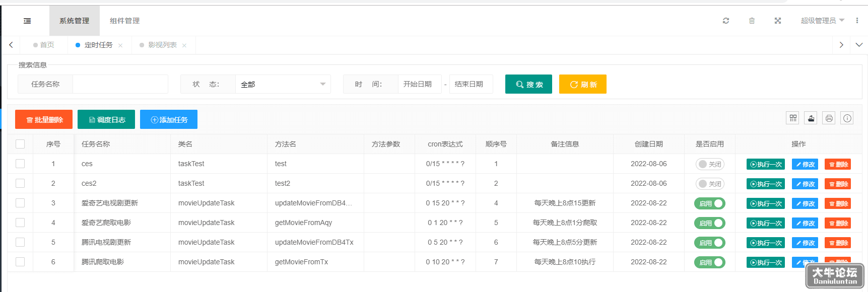Click the print table icon
The width and height of the screenshot is (868, 292).
coord(829,118)
